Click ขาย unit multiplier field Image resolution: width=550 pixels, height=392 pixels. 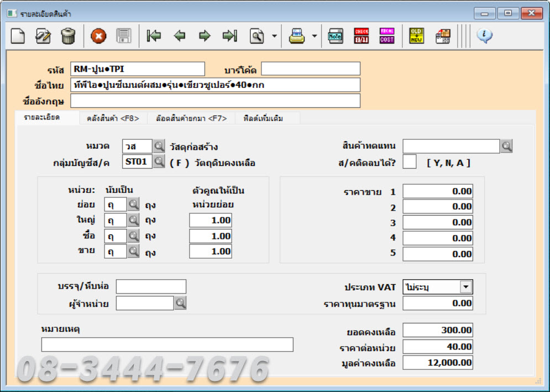[x=211, y=251]
